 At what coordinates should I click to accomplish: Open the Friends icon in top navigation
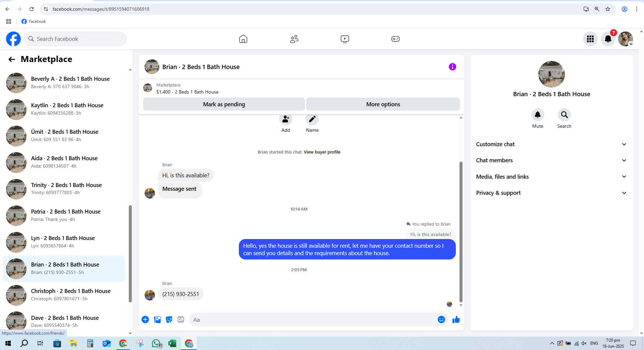click(294, 39)
